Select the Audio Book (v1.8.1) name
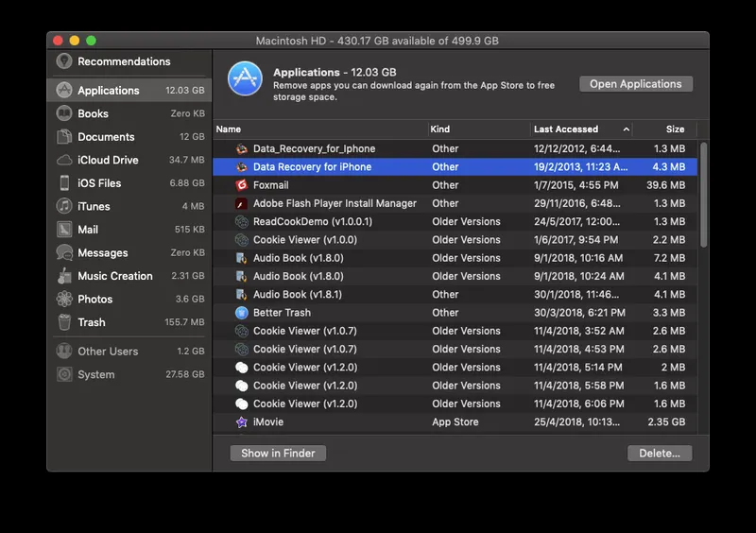 point(297,294)
